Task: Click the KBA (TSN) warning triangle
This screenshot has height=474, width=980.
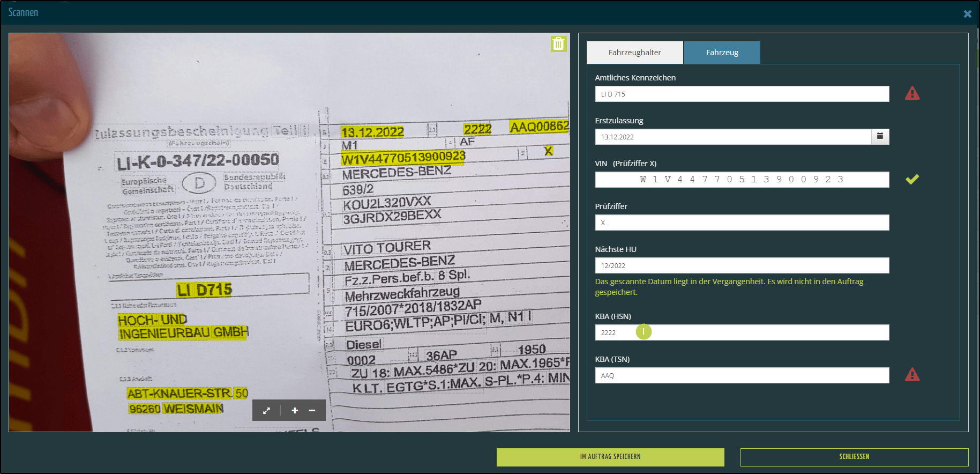Action: point(912,375)
